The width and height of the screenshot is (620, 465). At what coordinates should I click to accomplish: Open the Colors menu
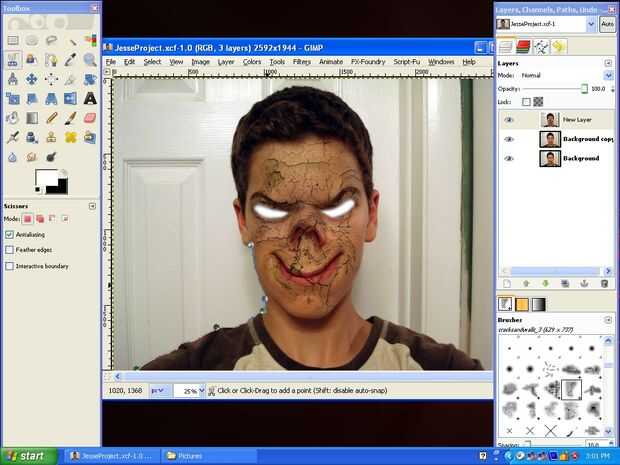click(x=252, y=62)
